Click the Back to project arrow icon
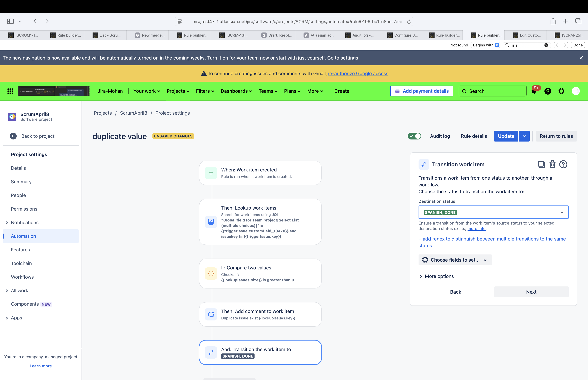 13,136
